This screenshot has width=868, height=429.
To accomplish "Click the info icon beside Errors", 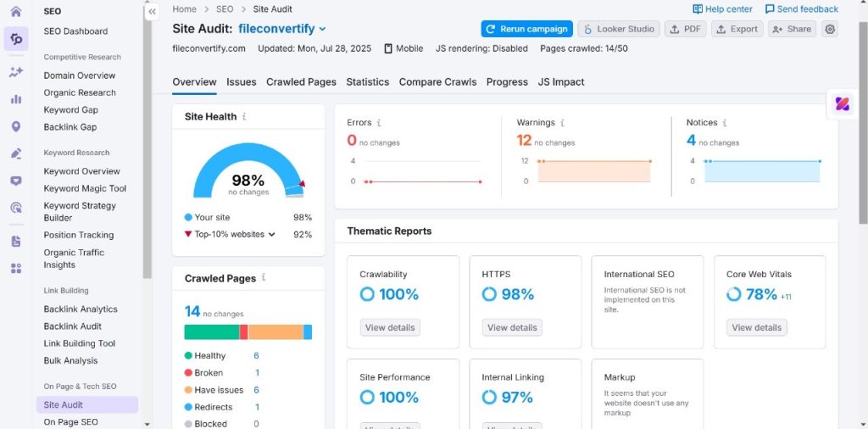I will point(379,123).
